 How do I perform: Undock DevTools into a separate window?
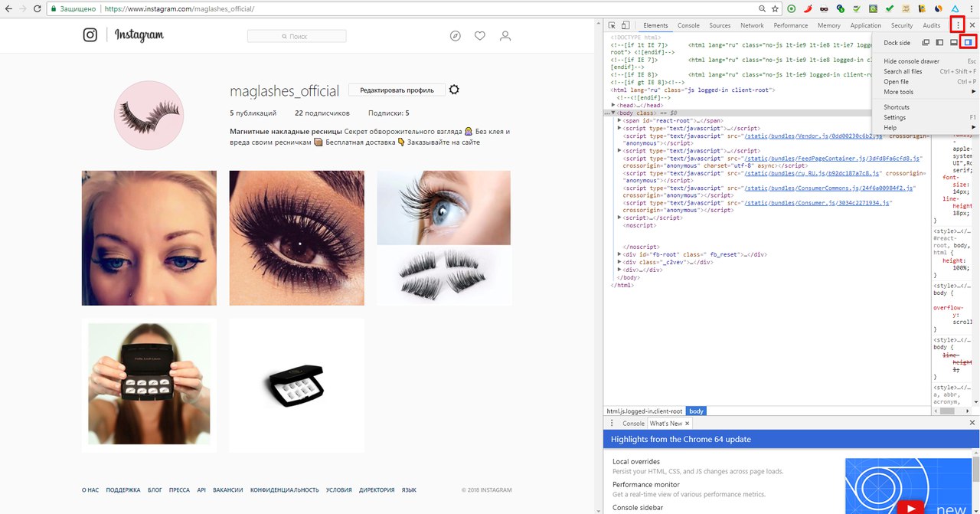coord(926,43)
